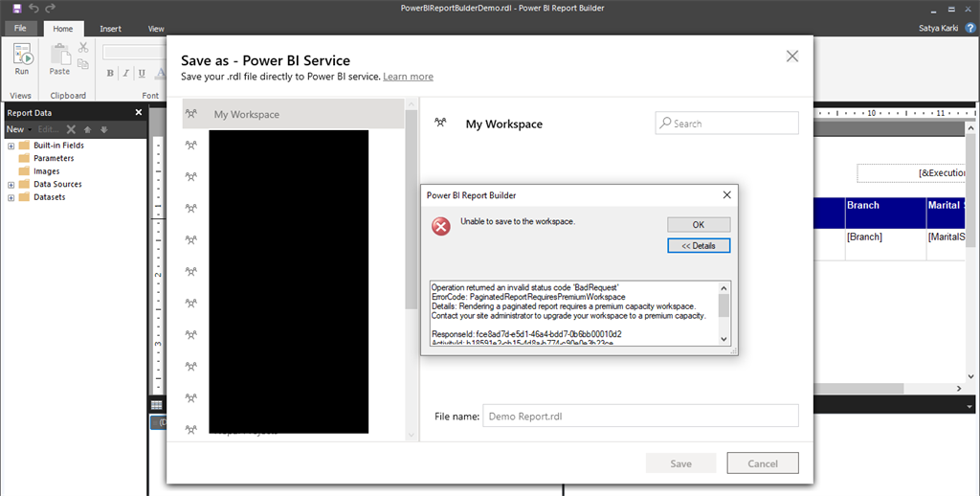Open the File tab

[21, 28]
